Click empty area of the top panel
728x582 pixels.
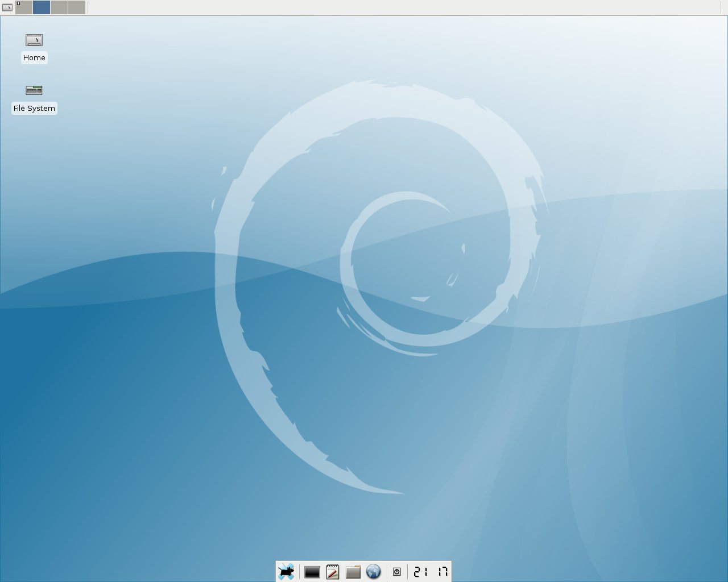coord(398,7)
